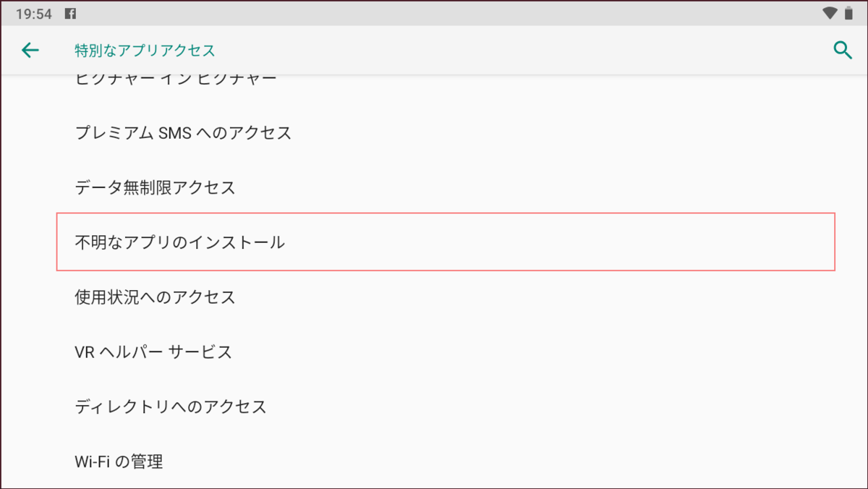Choose the usage access list item
Screen dimensions: 868x489
[156, 297]
